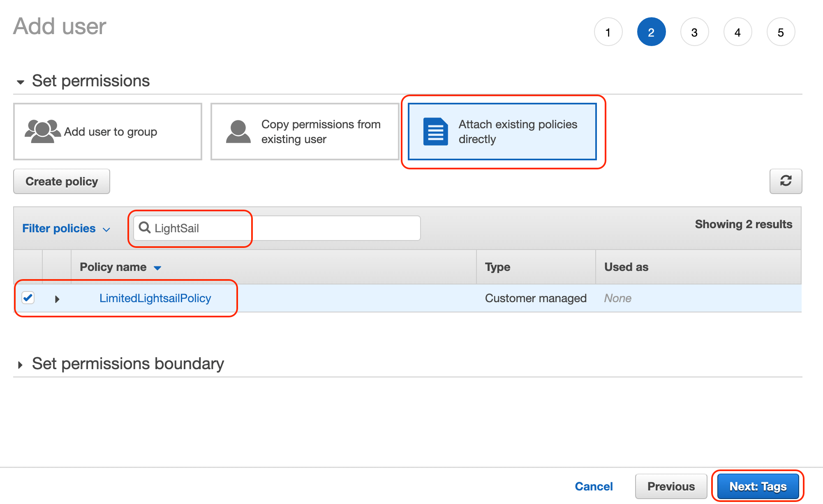Click the Create policy button
Viewport: 823px width, 504px height.
pos(61,181)
